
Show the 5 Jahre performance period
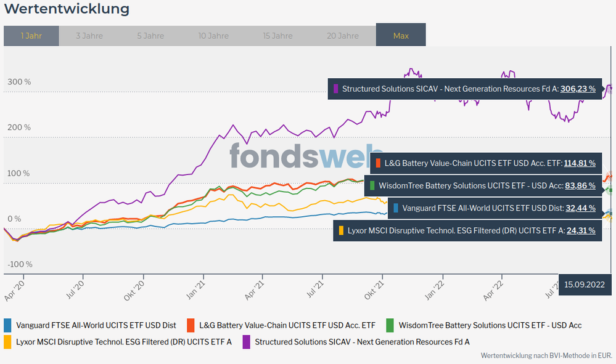click(150, 36)
